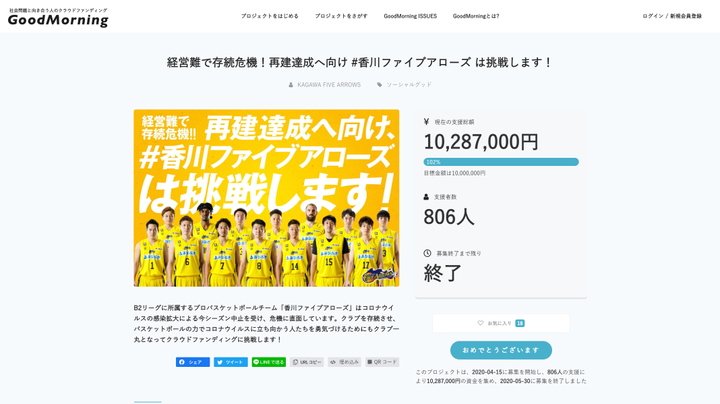720x404 pixels.
Task: Click the heart icon in お気に入り
Action: [480, 323]
